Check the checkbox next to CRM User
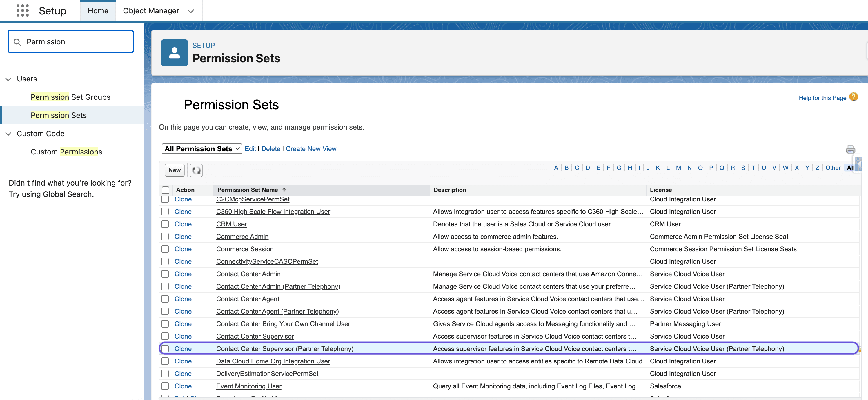 click(x=166, y=224)
